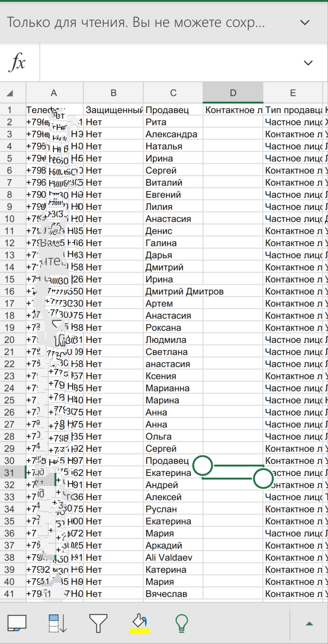
Task: Tap the fx insert function icon
Action: (18, 62)
